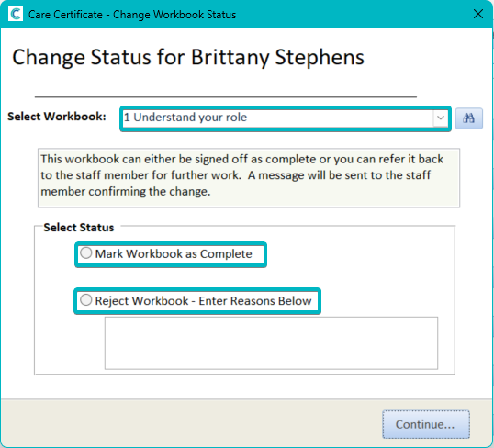Open the '1 Understand your role' combo box
Image resolution: width=494 pixels, height=448 pixels.
(x=286, y=118)
